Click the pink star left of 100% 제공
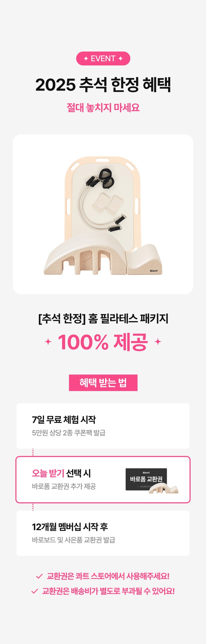The width and height of the screenshot is (206, 644). pos(48,341)
